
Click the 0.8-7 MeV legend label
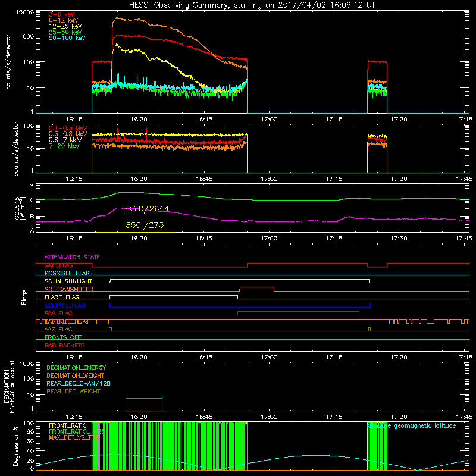click(65, 140)
